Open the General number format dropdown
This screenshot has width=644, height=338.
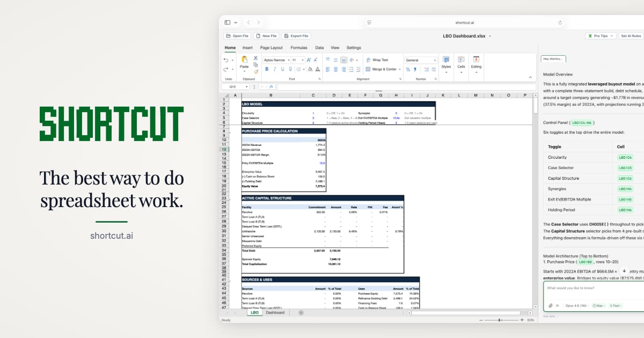[x=421, y=60]
